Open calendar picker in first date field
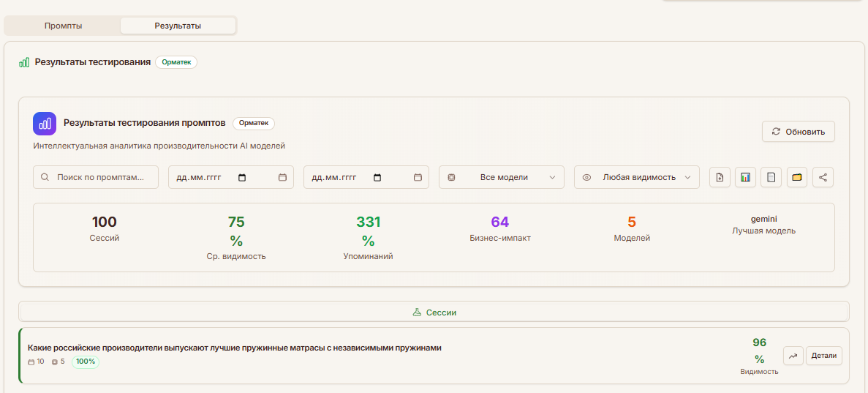 click(243, 177)
